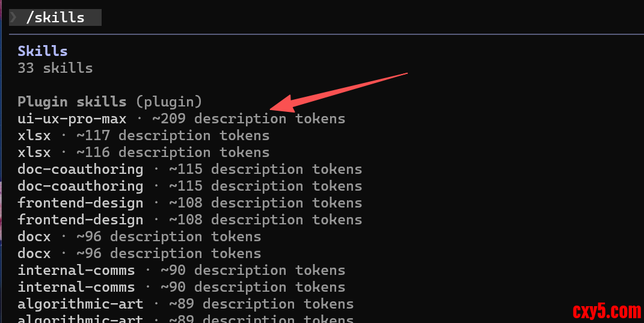
Task: Click the Plugin skills section header
Action: [72, 102]
